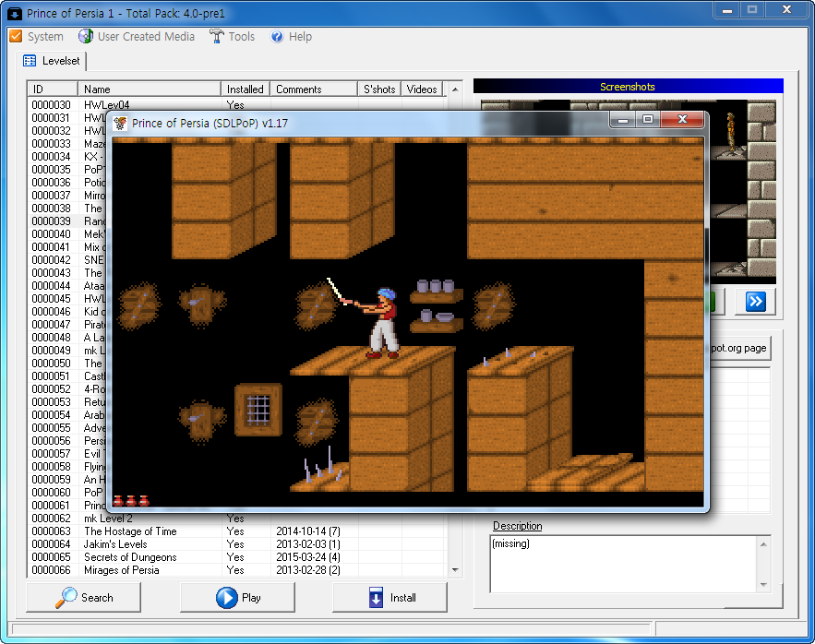Close the Prince of Persia (SDLPoP) window
The image size is (815, 644).
point(682,120)
